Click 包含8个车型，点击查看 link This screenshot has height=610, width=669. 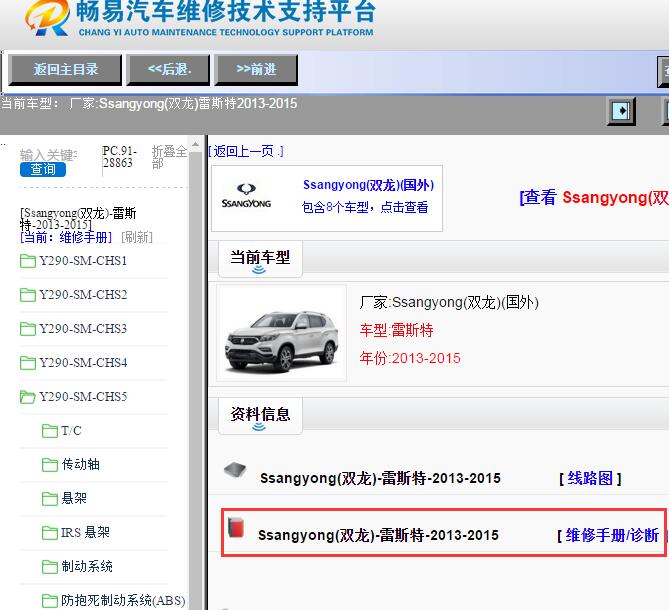coord(365,207)
